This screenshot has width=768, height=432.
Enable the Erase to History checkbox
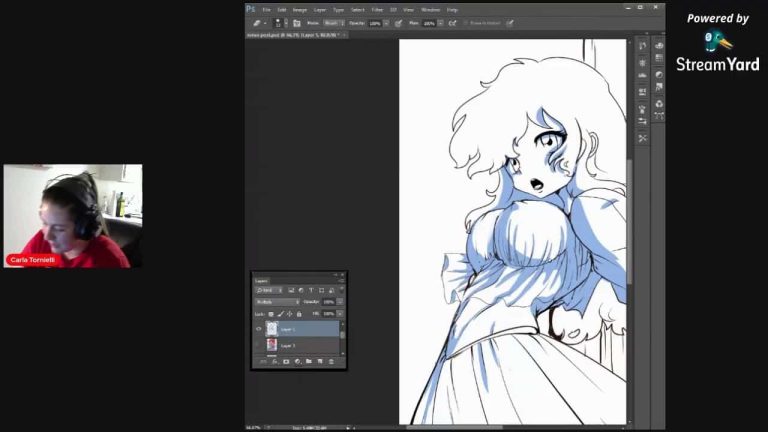tap(465, 22)
